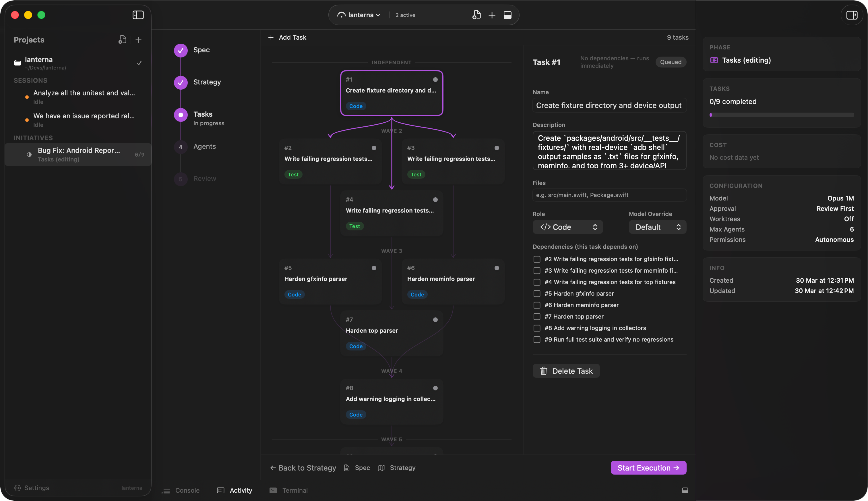Viewport: 868px width, 501px height.
Task: Click the Console list icon
Action: point(166,490)
